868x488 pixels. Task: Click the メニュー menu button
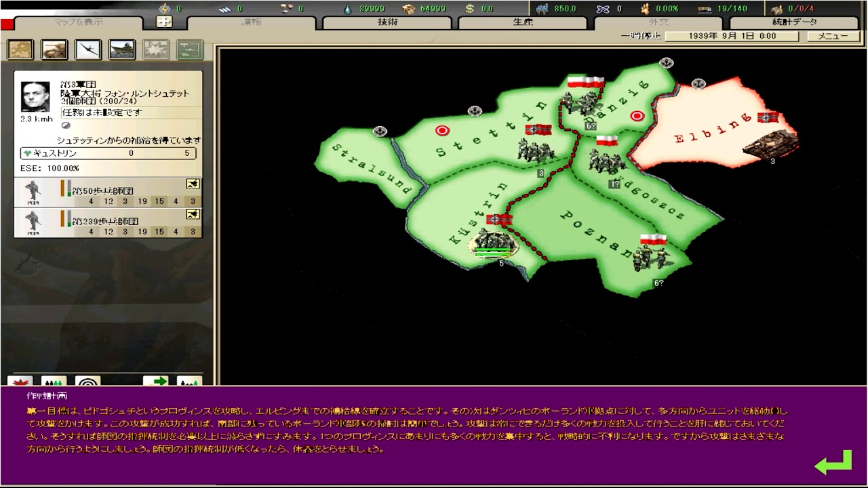[x=832, y=36]
